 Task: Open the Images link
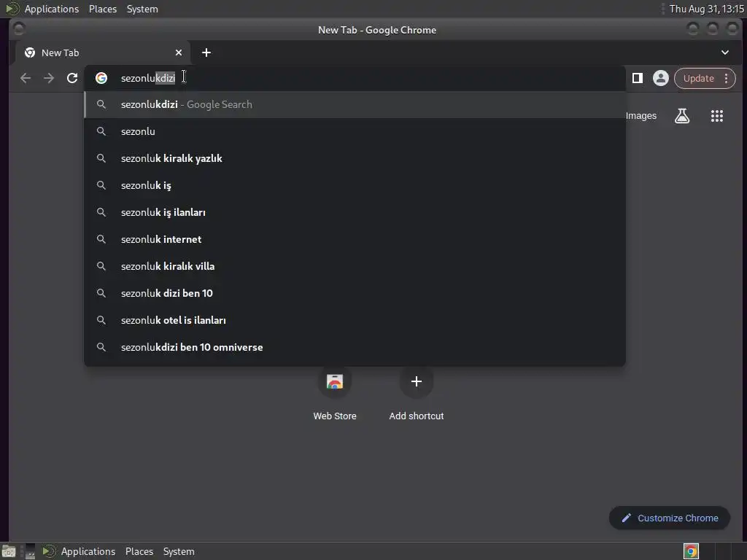640,116
